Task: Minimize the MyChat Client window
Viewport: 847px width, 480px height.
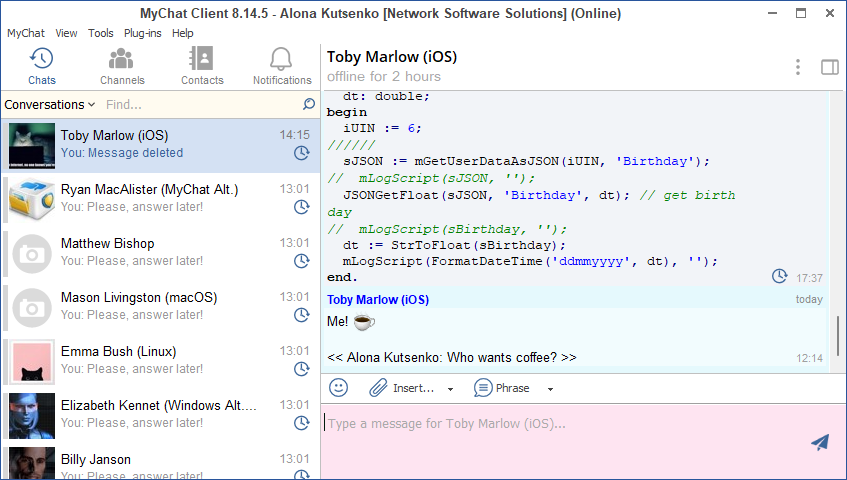Action: pos(772,13)
